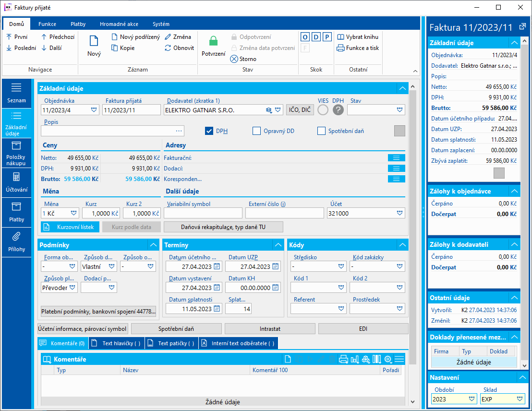Open the Měna currency dropdown

[73, 213]
